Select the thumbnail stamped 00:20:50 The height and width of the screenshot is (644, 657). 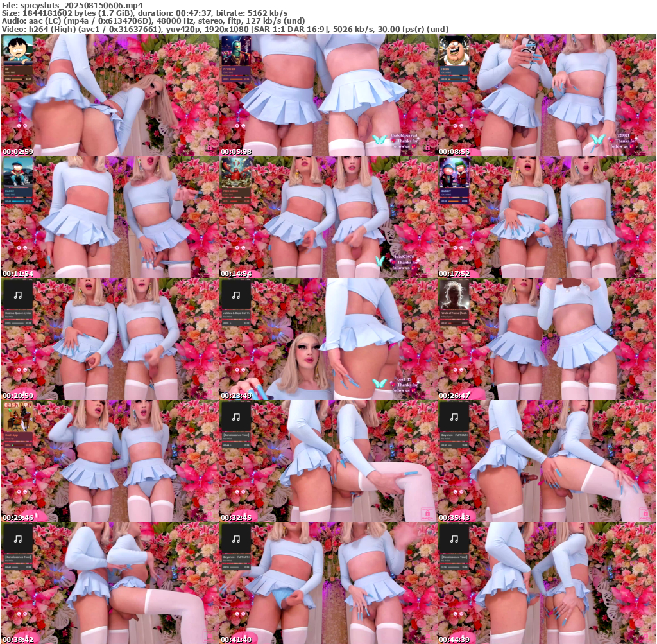pos(110,339)
